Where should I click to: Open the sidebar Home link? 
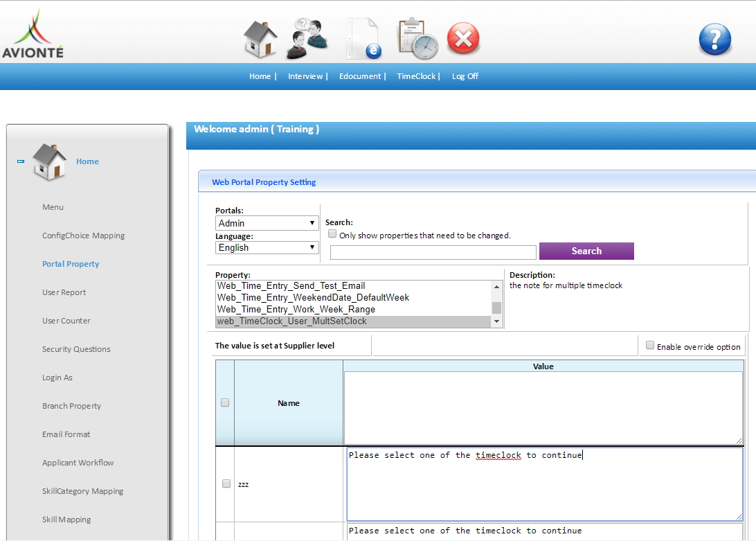[87, 161]
